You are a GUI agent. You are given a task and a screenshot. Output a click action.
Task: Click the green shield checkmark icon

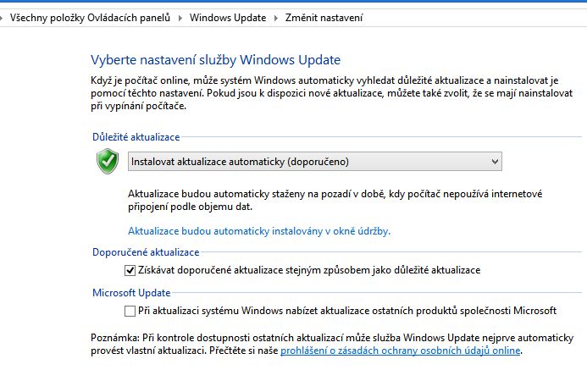click(x=108, y=161)
